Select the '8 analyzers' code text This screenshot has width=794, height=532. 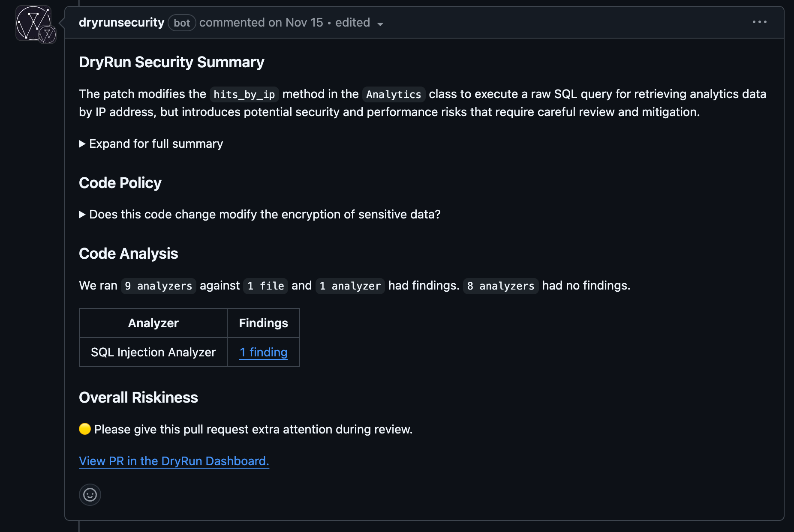pos(501,286)
